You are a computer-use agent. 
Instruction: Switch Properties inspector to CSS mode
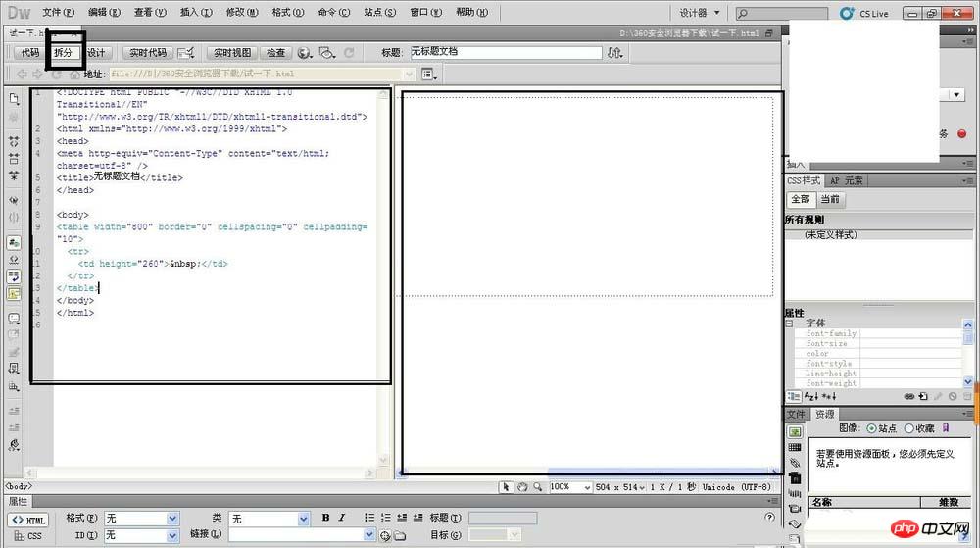coord(27,536)
